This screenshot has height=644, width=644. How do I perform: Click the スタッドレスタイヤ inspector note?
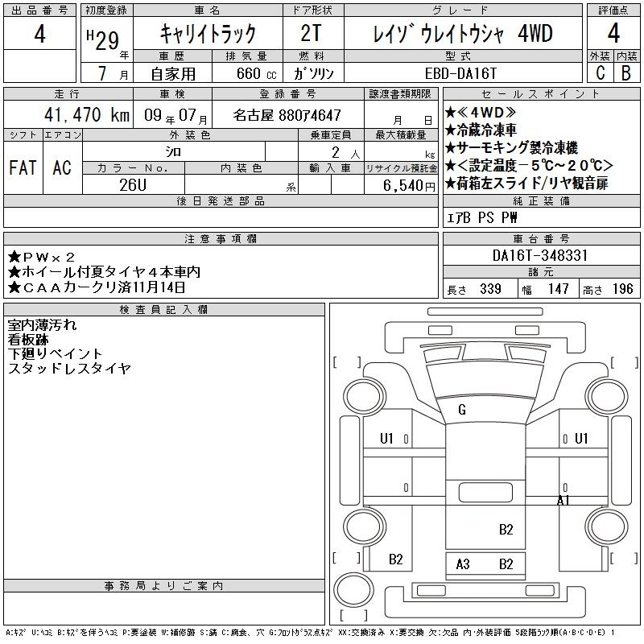tap(69, 369)
